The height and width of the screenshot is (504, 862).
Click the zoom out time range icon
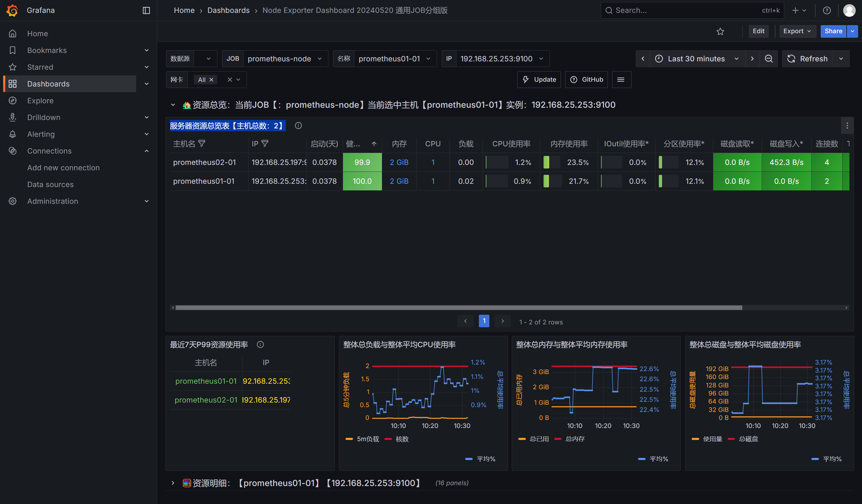pos(768,59)
